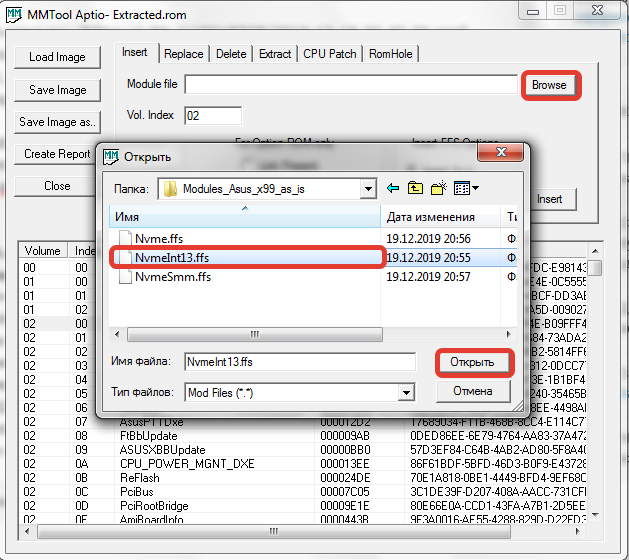The width and height of the screenshot is (629, 560).
Task: Go up one folder level icon
Action: tap(415, 188)
